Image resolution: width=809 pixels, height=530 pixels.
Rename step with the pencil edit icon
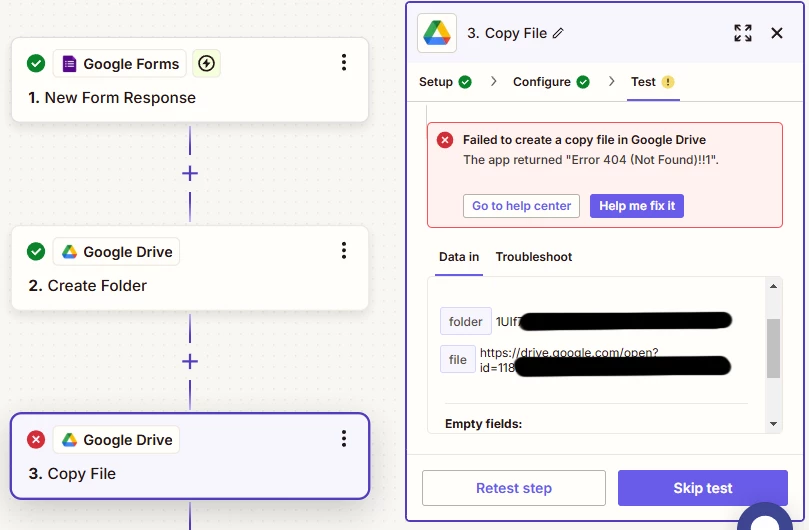click(558, 34)
